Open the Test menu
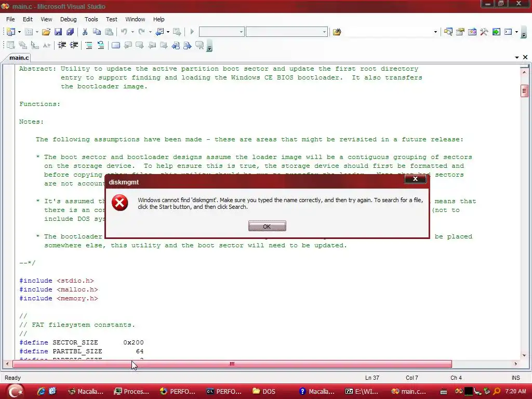 click(111, 19)
